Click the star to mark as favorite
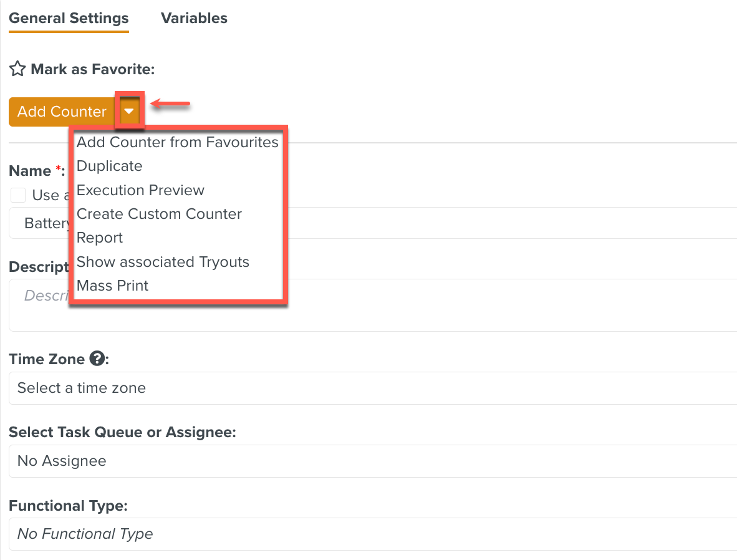 pos(17,69)
